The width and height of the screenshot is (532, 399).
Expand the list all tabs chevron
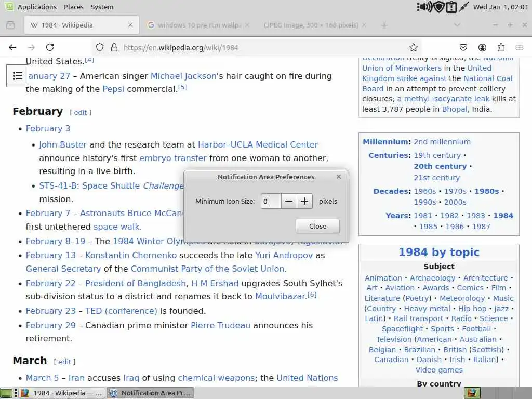pyautogui.click(x=457, y=25)
